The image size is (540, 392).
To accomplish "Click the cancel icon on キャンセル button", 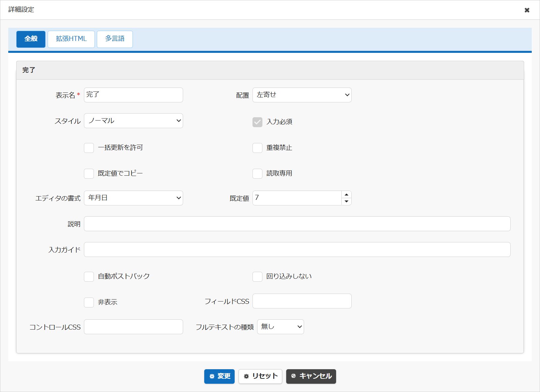I will (293, 376).
